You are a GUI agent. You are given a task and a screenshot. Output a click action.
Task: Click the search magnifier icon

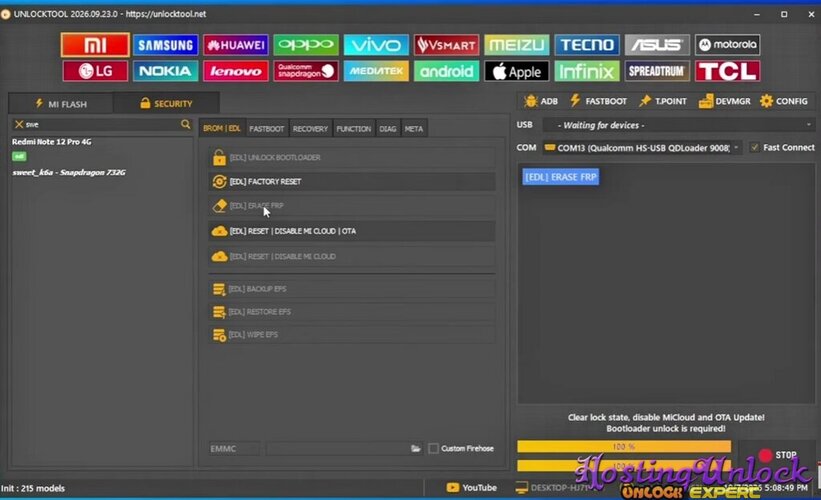point(185,124)
